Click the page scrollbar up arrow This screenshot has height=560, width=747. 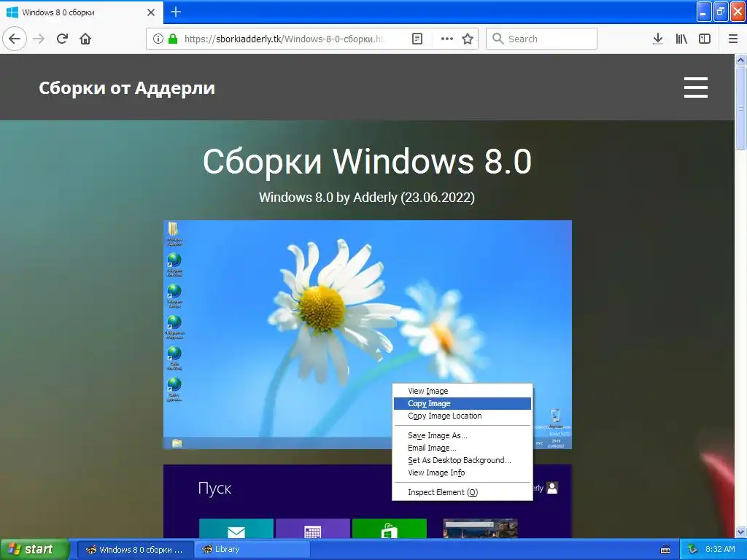tap(740, 60)
